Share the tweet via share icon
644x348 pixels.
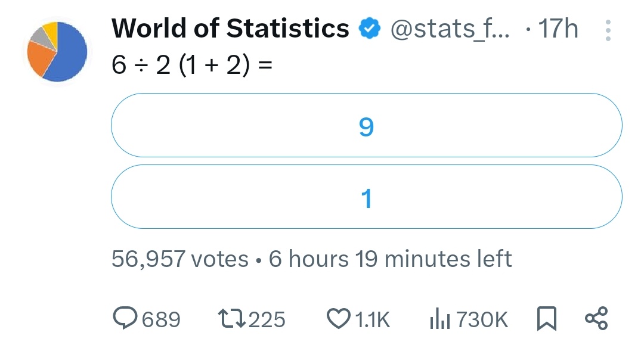(596, 319)
